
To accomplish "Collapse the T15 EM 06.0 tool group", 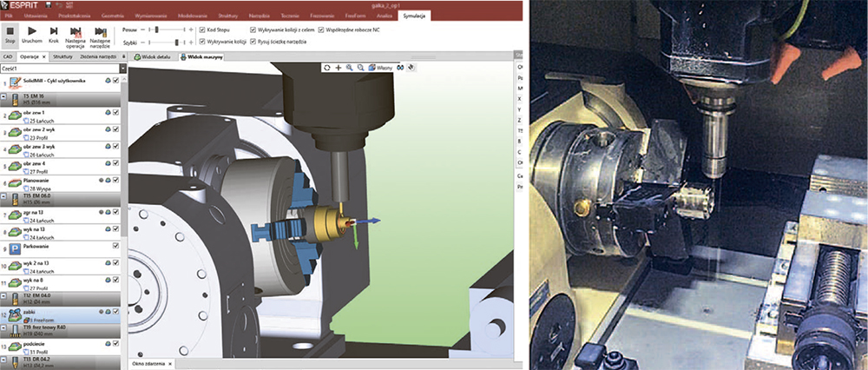I will pos(3,196).
